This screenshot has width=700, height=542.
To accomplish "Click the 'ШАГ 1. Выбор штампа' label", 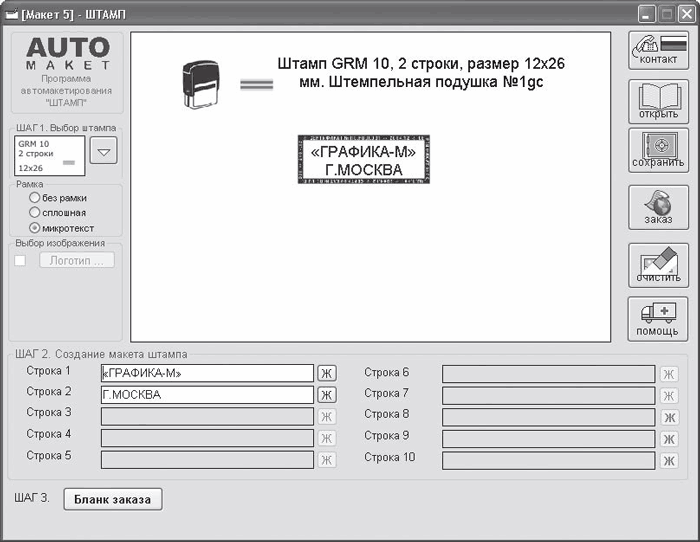I will click(x=66, y=128).
